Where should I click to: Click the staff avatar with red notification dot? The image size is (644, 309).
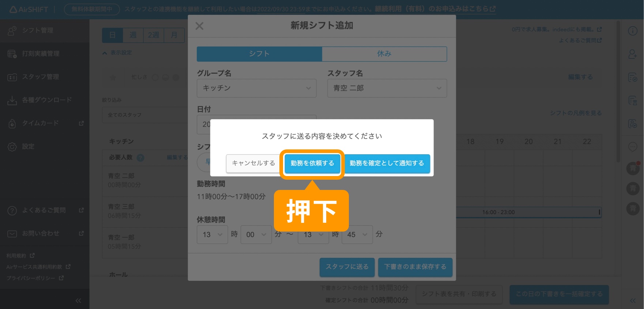633,168
